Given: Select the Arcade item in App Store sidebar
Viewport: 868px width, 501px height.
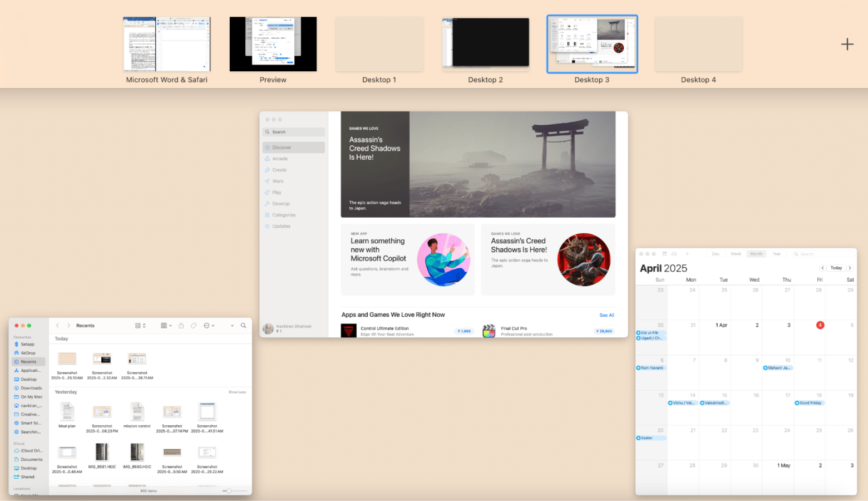Looking at the screenshot, I should (x=280, y=159).
